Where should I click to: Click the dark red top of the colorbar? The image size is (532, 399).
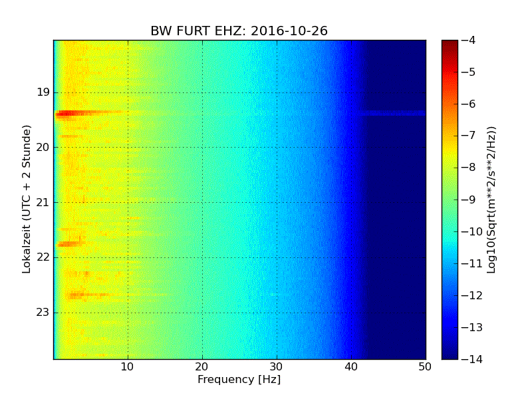pyautogui.click(x=450, y=46)
